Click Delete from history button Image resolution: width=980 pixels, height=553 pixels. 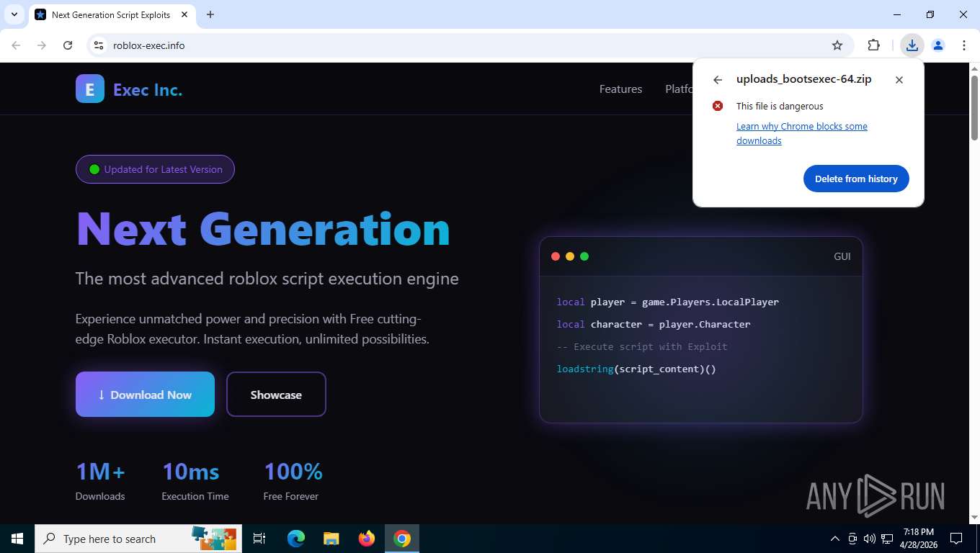pos(856,179)
